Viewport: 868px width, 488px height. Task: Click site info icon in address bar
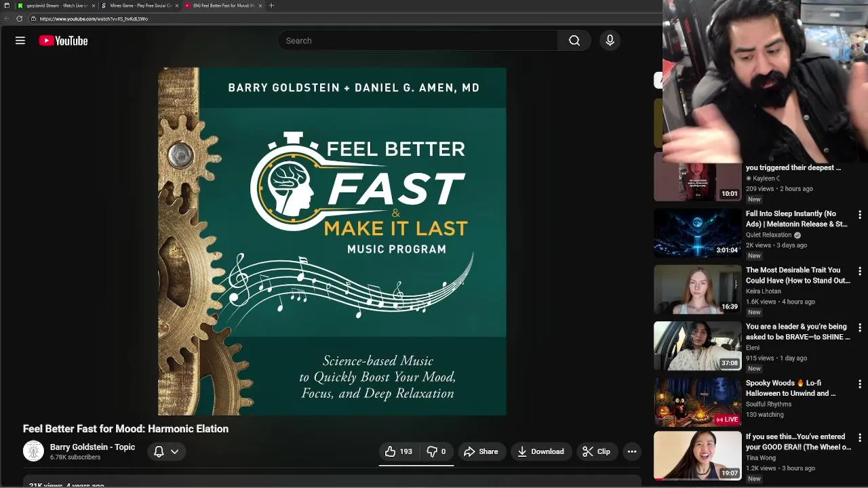[x=33, y=19]
